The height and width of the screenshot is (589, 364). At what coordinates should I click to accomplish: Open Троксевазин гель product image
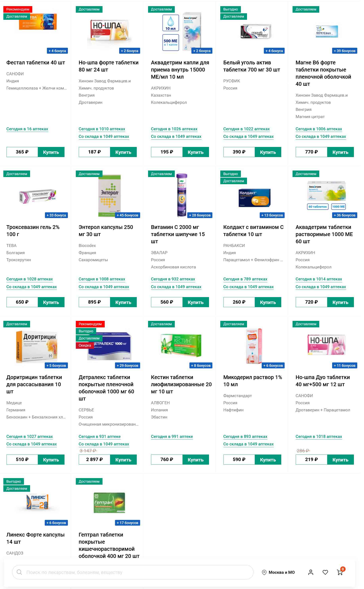coord(38,196)
